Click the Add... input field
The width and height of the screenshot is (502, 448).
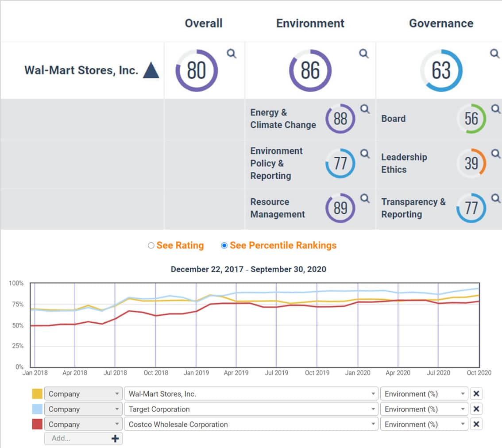pyautogui.click(x=76, y=439)
